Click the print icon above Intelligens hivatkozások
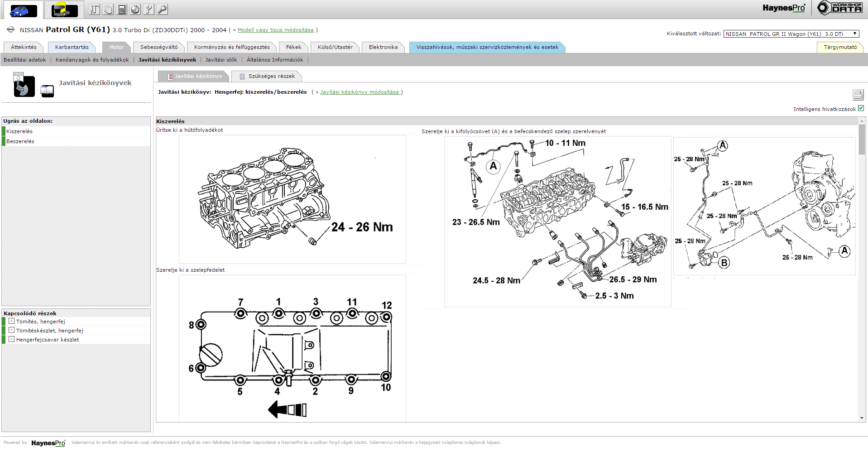Image resolution: width=868 pixels, height=457 pixels. [858, 94]
